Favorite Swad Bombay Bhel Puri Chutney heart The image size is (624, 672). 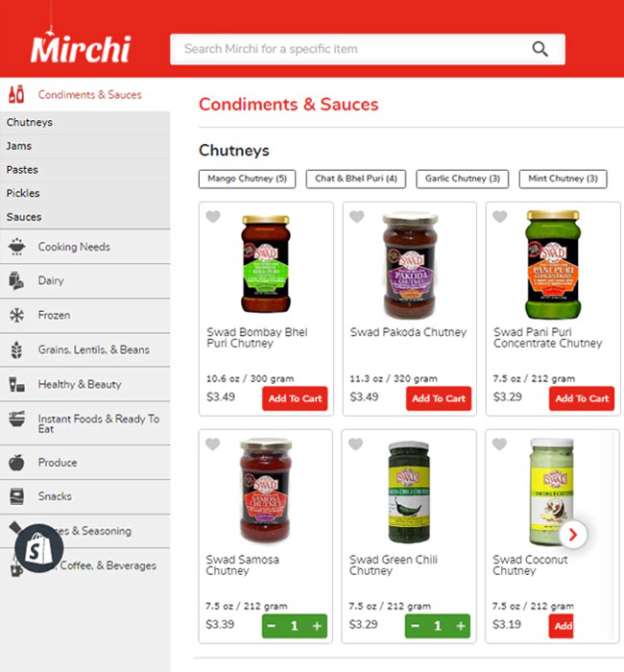click(213, 216)
